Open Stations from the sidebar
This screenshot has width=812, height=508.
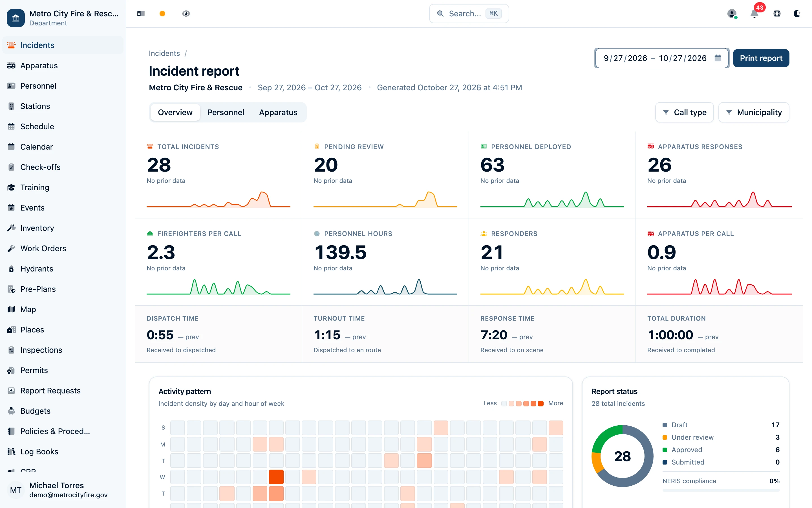[x=63, y=106]
